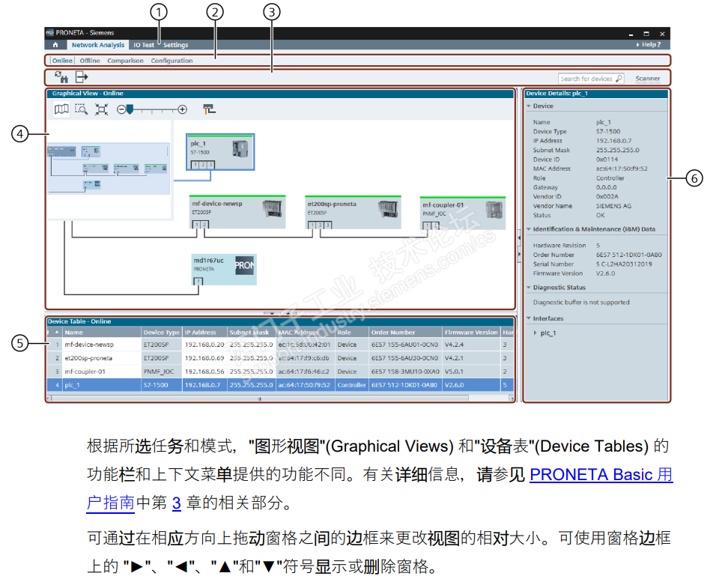
Task: Sort table by Name column
Action: [x=102, y=332]
